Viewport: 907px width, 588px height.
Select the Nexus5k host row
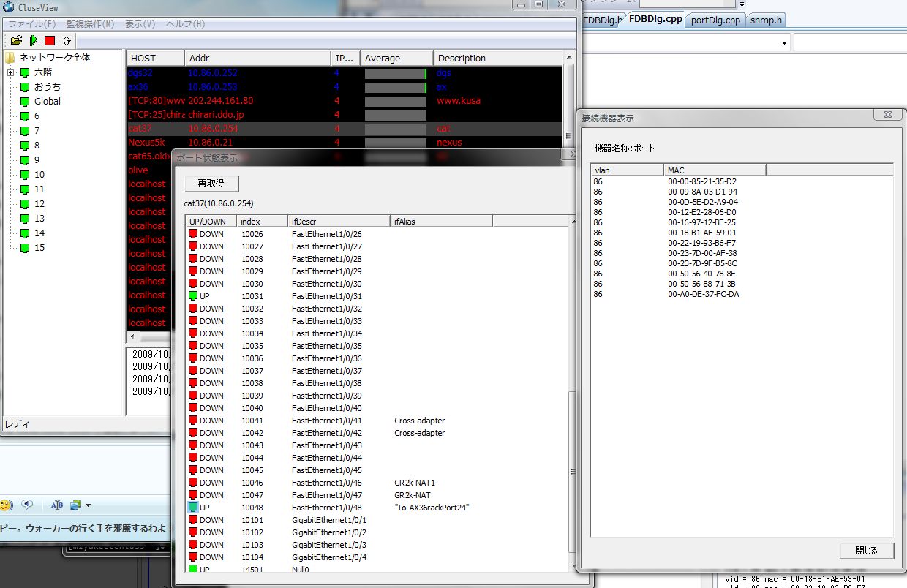(345, 143)
